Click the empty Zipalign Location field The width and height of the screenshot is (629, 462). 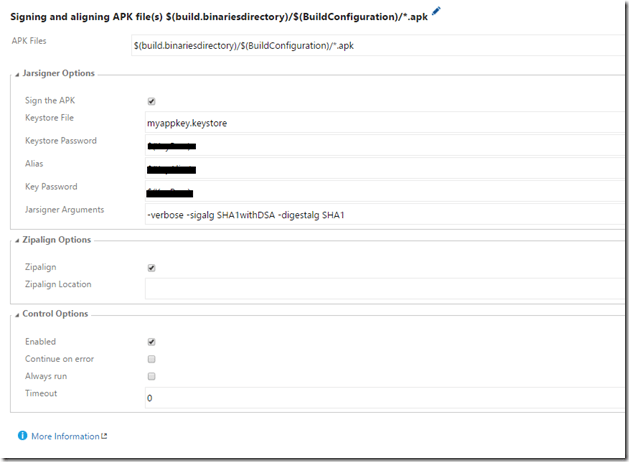click(380, 288)
